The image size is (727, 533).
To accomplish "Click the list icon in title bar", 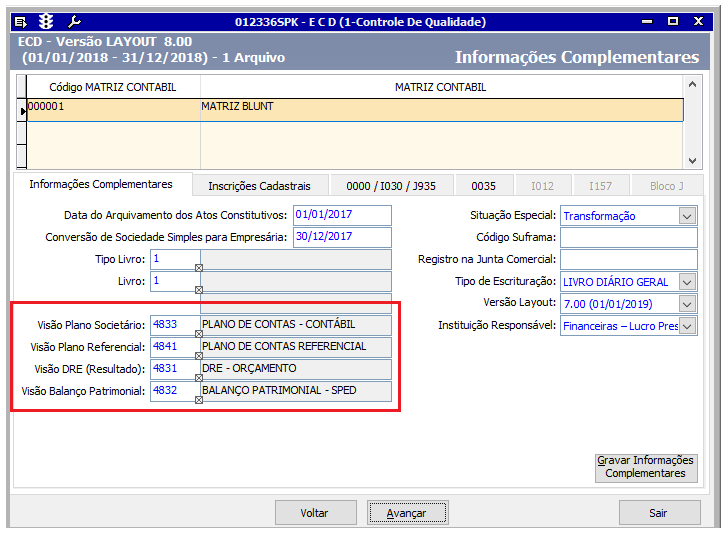I will click(21, 22).
